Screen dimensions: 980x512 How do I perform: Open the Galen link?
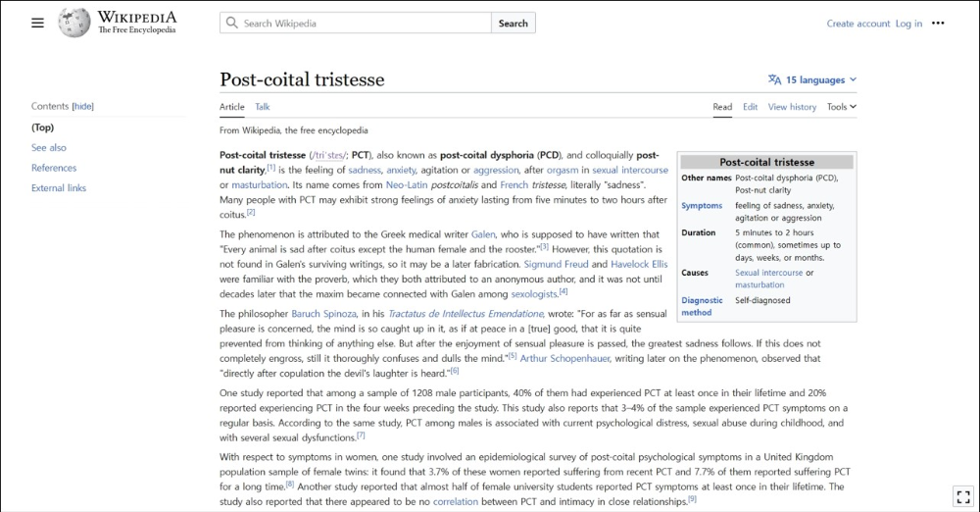click(483, 234)
